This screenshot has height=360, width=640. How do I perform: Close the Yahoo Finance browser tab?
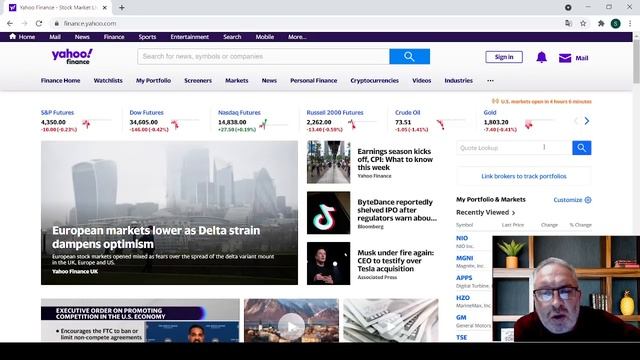pyautogui.click(x=104, y=7)
